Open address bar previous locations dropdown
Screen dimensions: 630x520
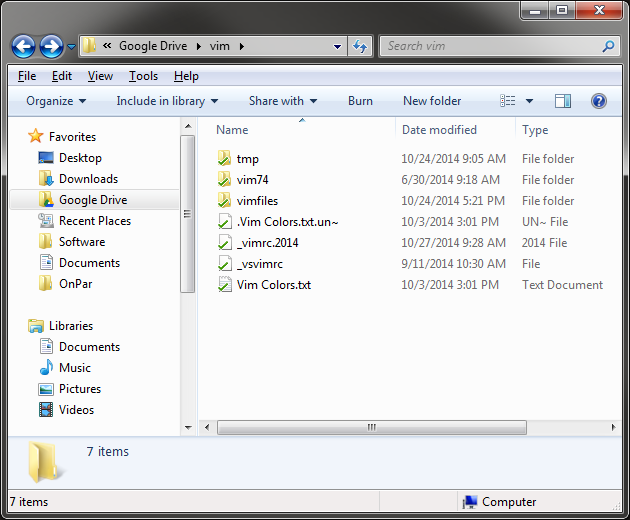pos(338,47)
